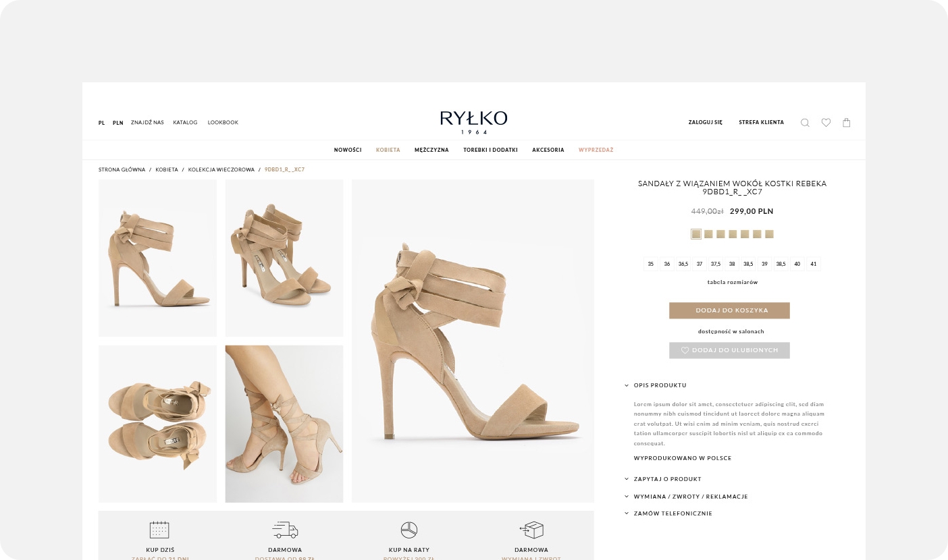
Task: Go to Strona Główna breadcrumb
Action: pos(122,169)
